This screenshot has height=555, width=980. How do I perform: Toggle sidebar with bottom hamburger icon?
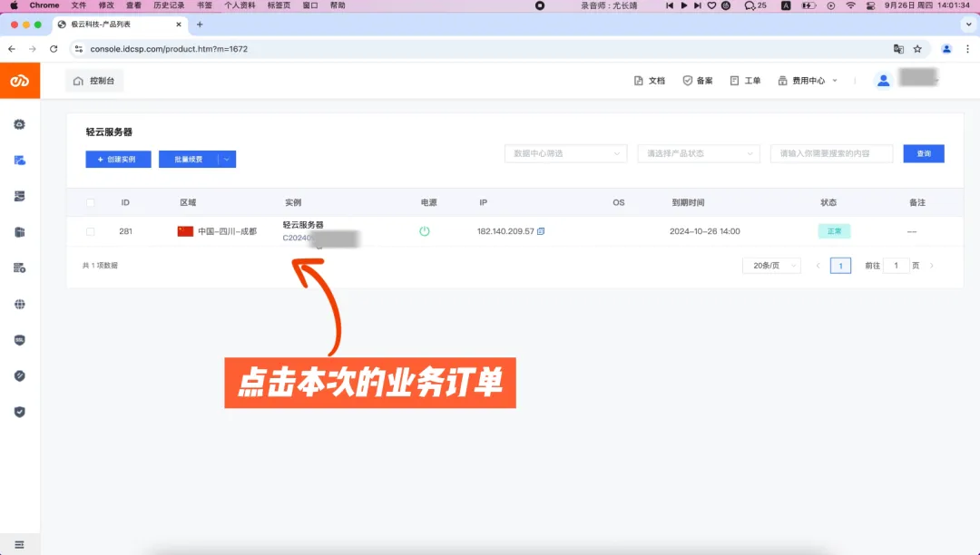(19, 545)
